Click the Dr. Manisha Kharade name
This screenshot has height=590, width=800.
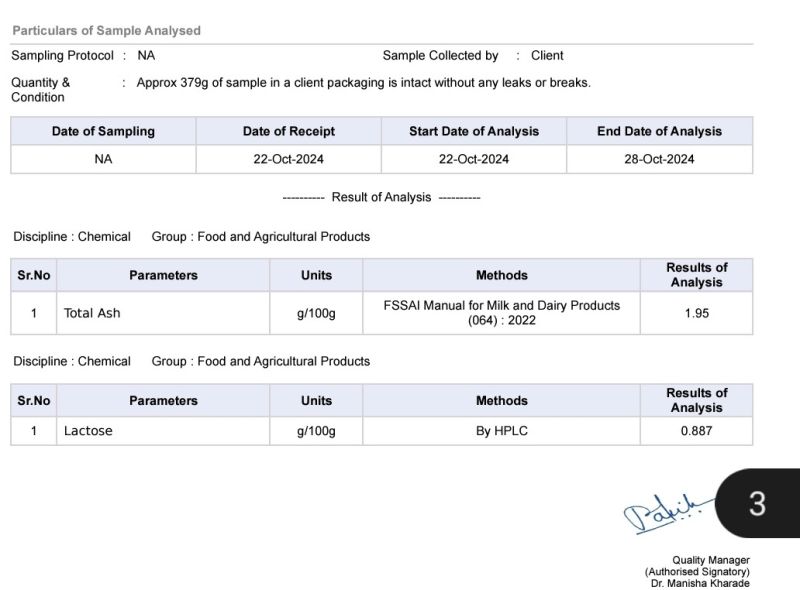coord(699,583)
